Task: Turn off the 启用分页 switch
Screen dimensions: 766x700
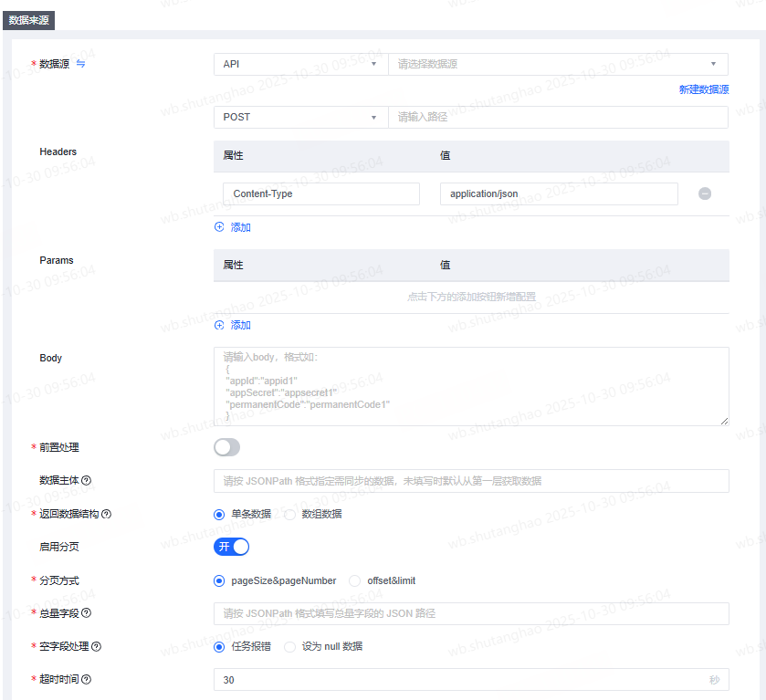Action: [x=231, y=547]
